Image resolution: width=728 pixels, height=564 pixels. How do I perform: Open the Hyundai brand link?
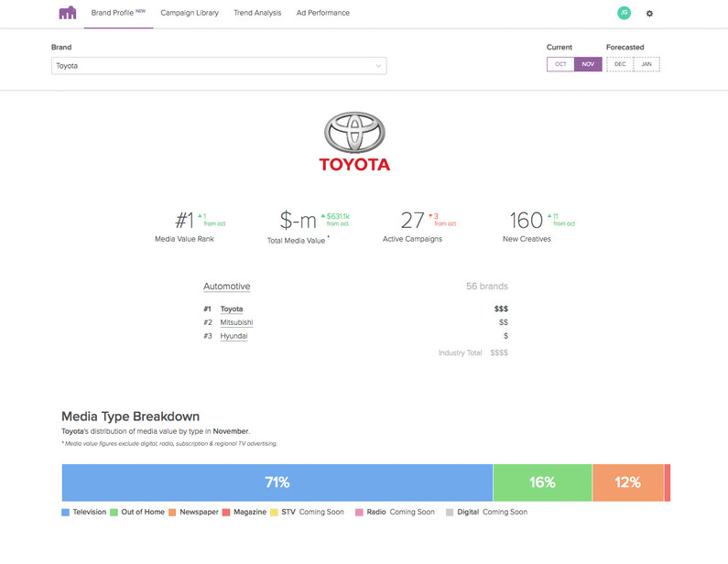click(234, 336)
